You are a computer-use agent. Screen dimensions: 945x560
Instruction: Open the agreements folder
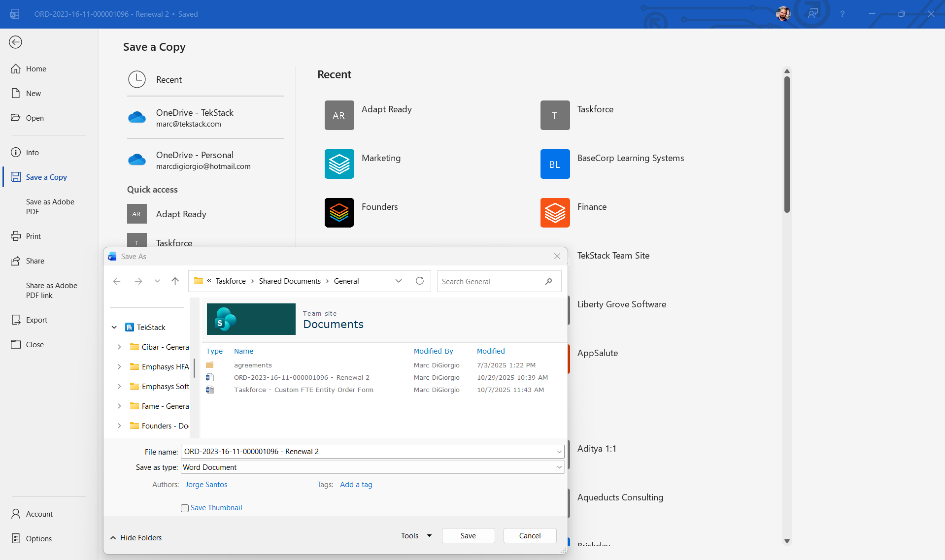click(x=253, y=365)
